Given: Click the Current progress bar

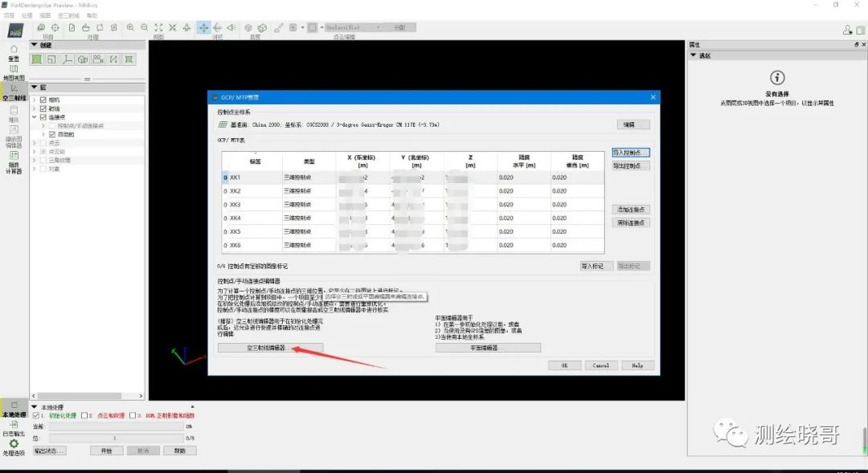Looking at the screenshot, I should 116,426.
